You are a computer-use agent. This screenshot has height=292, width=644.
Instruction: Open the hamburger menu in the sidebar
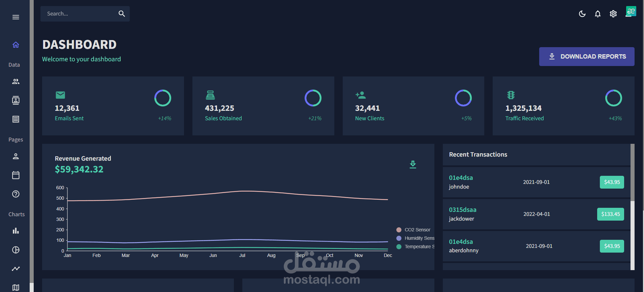tap(16, 17)
